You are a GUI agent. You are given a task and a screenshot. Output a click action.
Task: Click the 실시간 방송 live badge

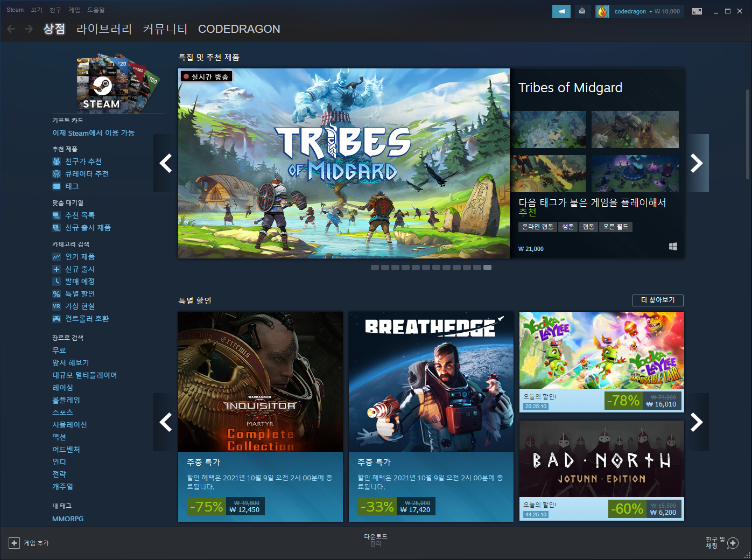tap(206, 77)
